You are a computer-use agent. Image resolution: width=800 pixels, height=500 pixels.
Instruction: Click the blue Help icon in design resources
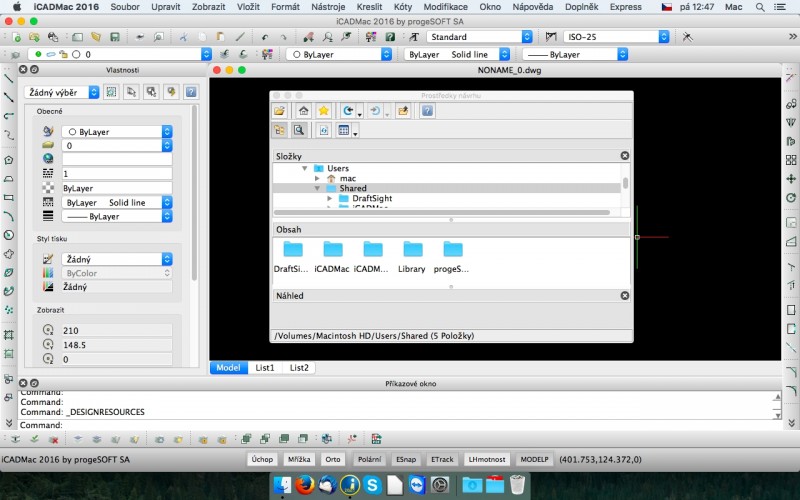pyautogui.click(x=428, y=111)
